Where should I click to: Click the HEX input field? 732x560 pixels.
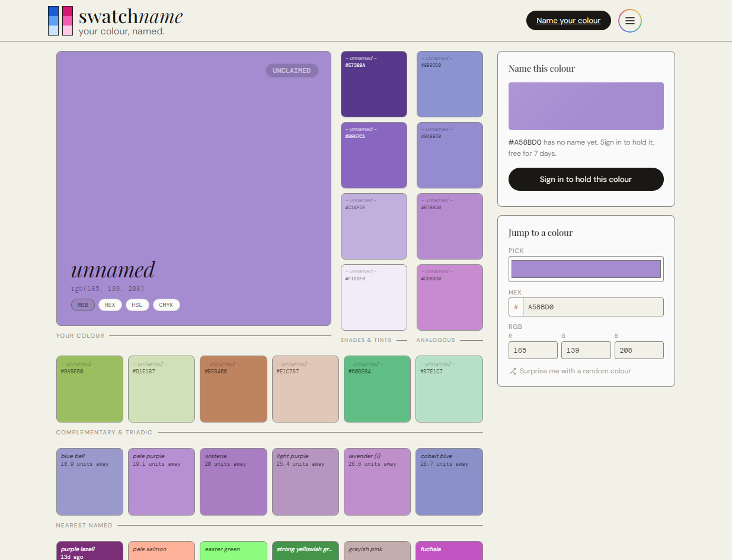(593, 307)
